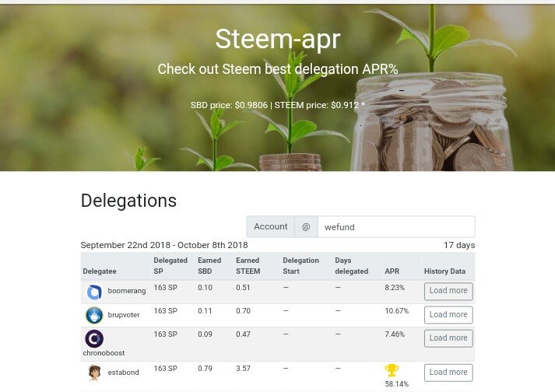This screenshot has height=392, width=555.
Task: Click the Steem-apr page title
Action: (278, 39)
